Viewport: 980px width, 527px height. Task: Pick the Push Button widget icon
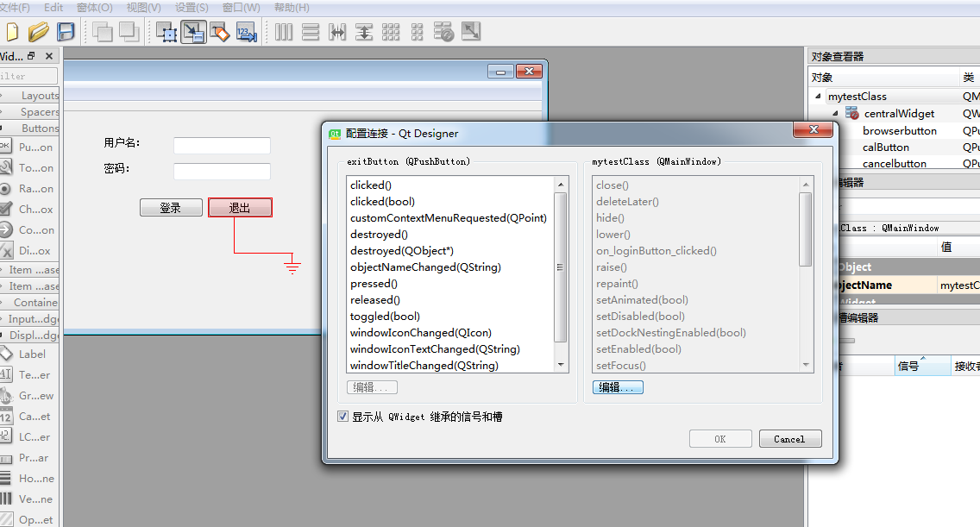5,147
